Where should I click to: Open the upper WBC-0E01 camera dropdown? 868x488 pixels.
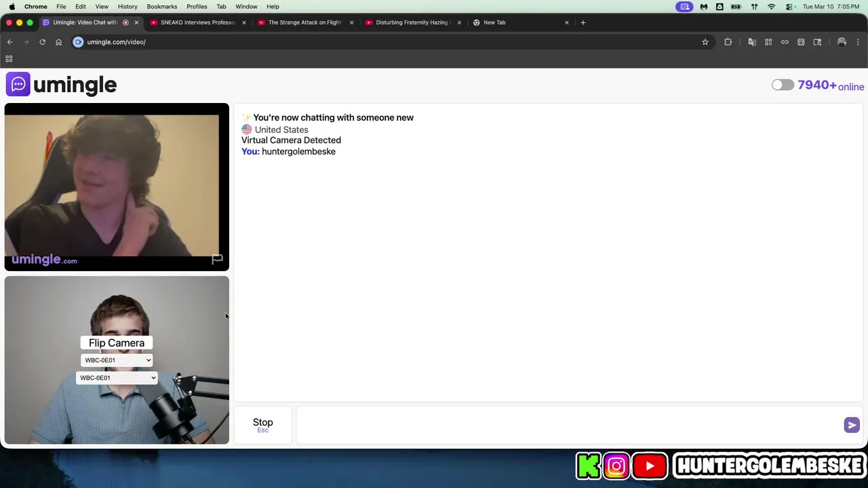pos(117,360)
